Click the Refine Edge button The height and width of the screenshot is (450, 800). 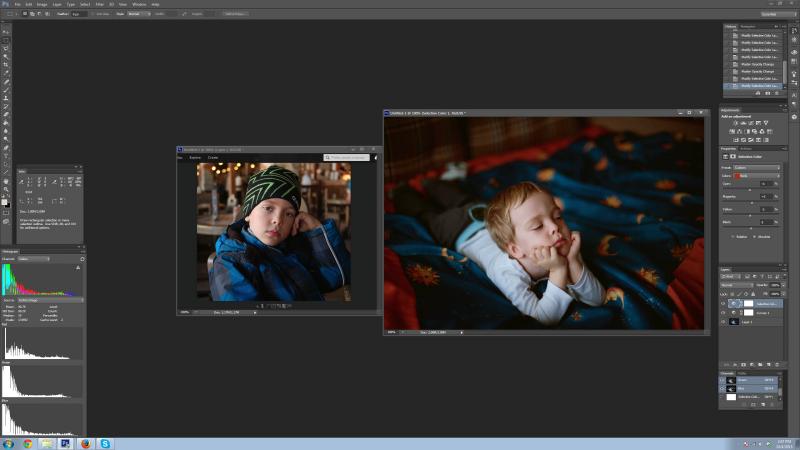235,14
